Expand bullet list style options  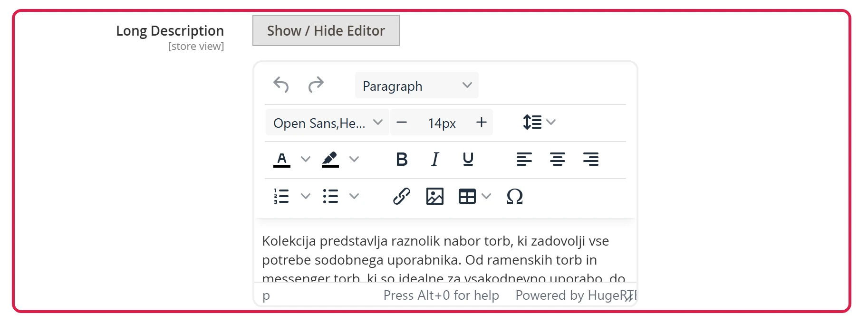(354, 196)
